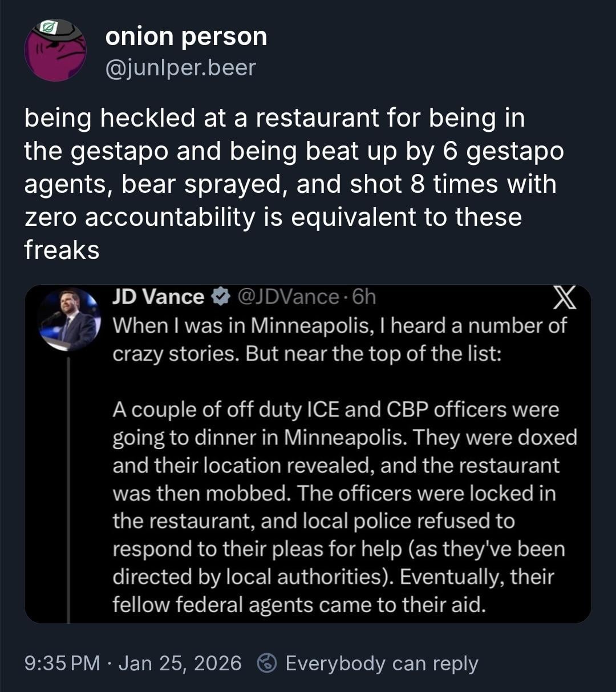Click JD Vance's profile picture
Screen dimensions: 616x692
coord(70,319)
